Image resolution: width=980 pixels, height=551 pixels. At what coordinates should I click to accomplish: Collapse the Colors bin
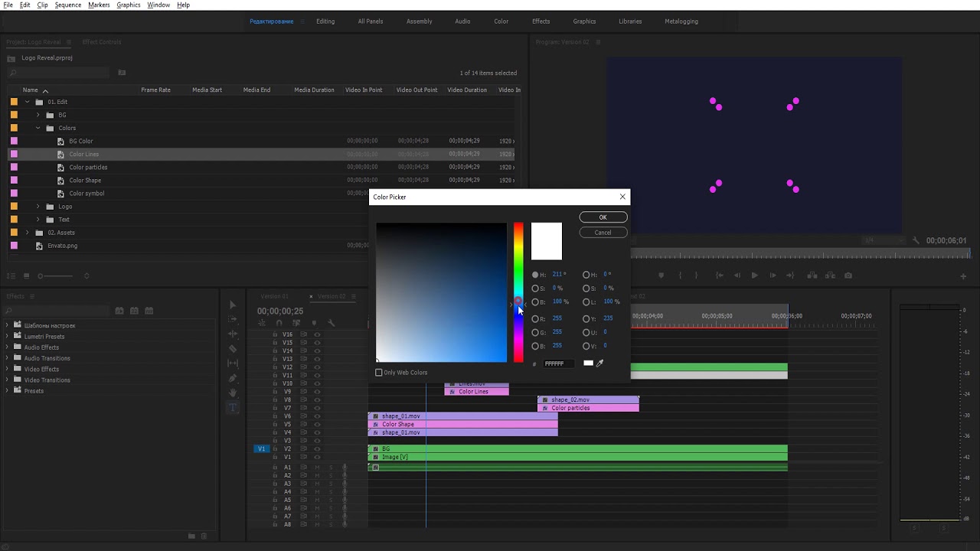[38, 128]
